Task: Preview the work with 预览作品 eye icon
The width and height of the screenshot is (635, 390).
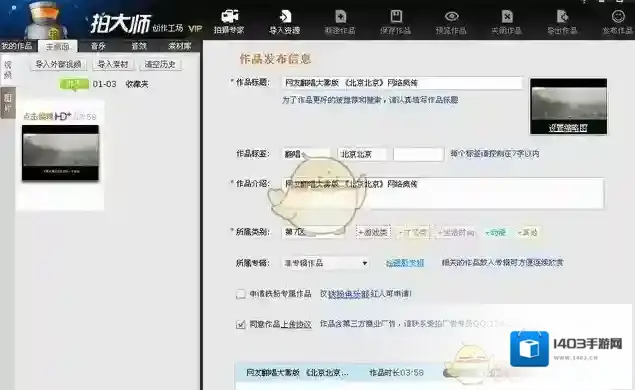Action: (451, 22)
